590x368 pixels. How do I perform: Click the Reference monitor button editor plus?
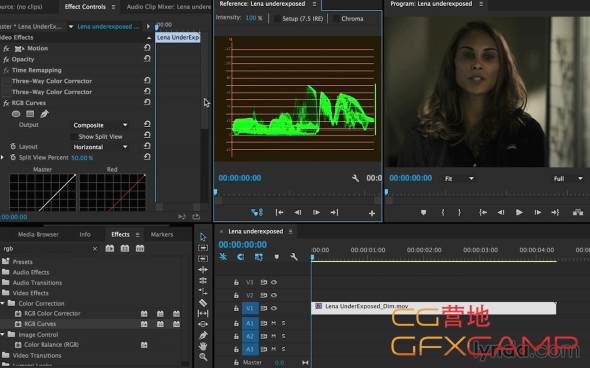[372, 213]
